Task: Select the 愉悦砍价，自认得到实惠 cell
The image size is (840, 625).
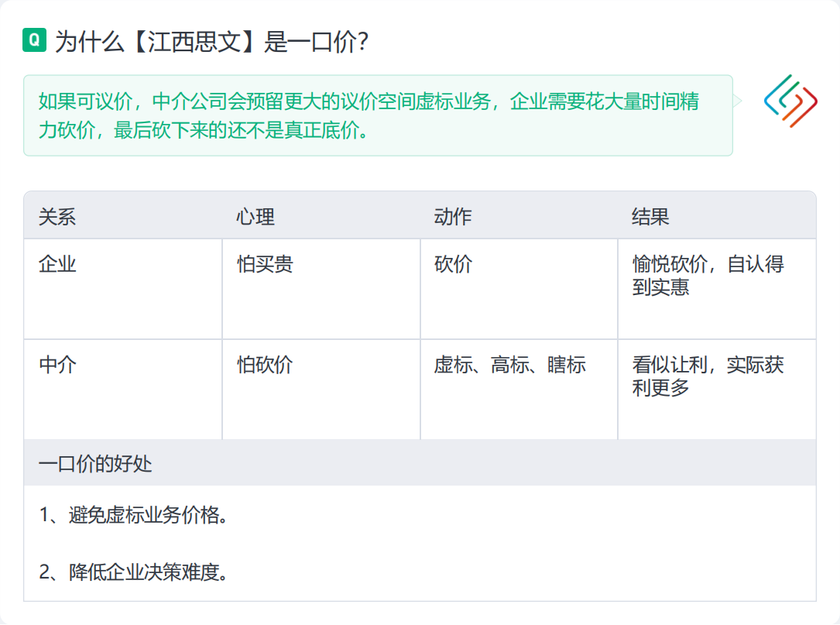Action: click(x=708, y=276)
